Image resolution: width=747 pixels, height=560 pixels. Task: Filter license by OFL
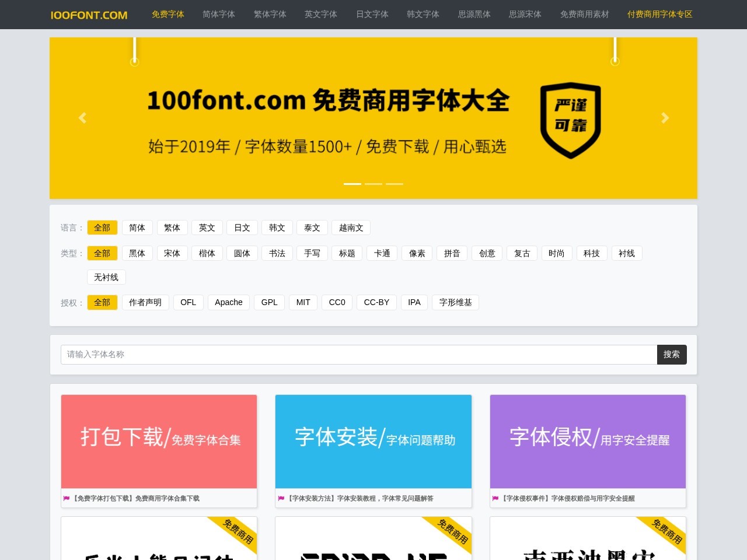pos(189,302)
